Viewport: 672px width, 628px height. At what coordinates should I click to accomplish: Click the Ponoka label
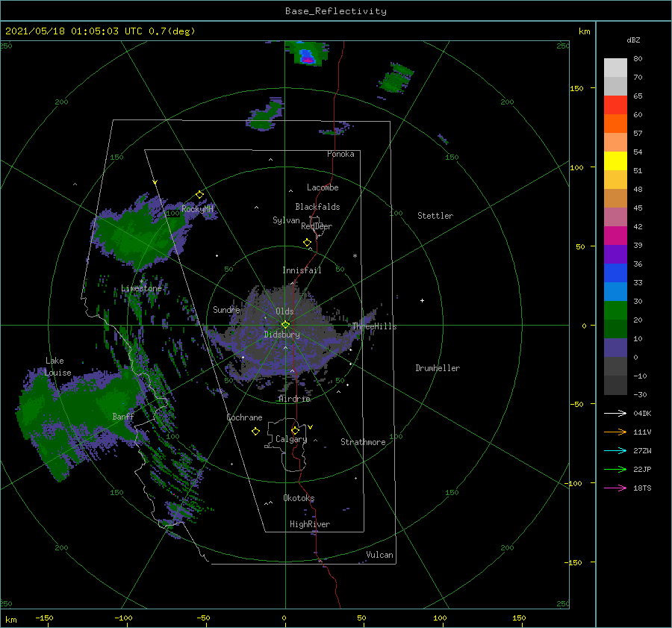point(340,154)
